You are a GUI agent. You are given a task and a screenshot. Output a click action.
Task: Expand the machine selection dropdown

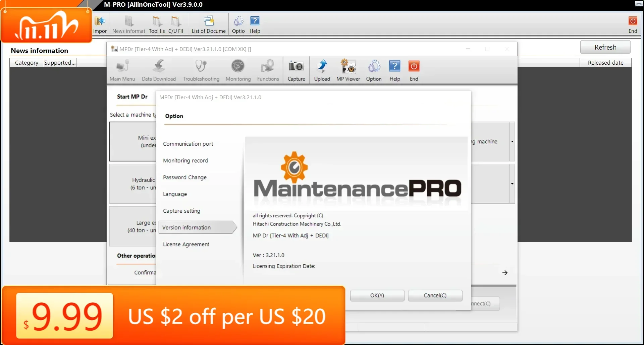pos(512,141)
